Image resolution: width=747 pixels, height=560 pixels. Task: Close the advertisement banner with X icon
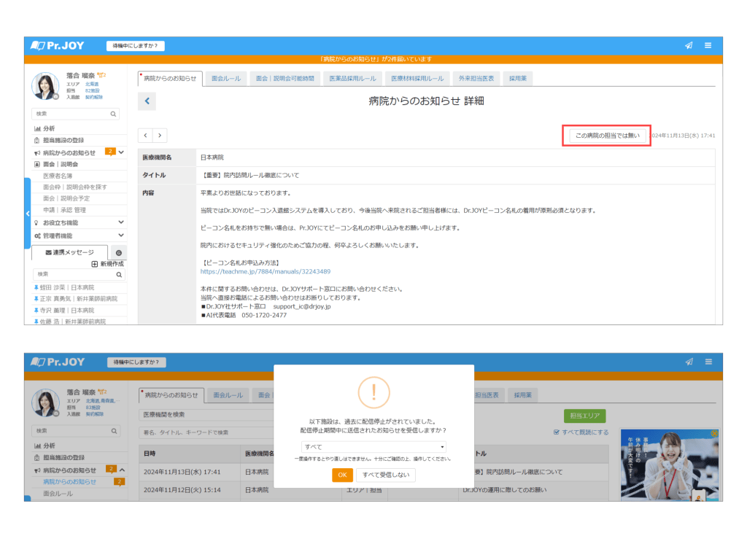pos(716,433)
